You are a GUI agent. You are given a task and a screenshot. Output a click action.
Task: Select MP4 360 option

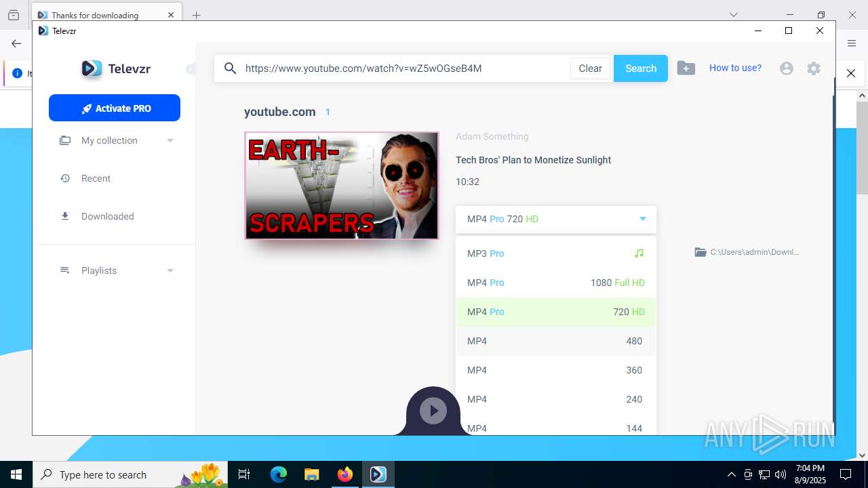[x=556, y=370]
